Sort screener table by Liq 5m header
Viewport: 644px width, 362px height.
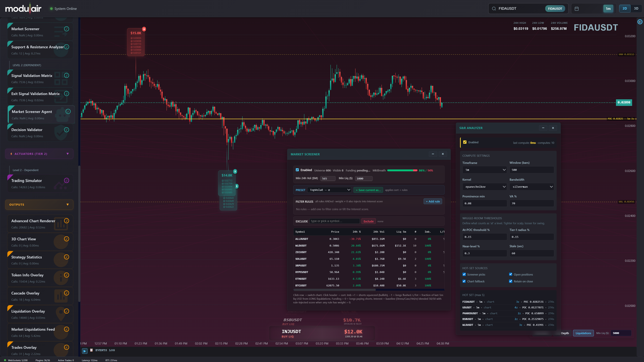pyautogui.click(x=401, y=232)
